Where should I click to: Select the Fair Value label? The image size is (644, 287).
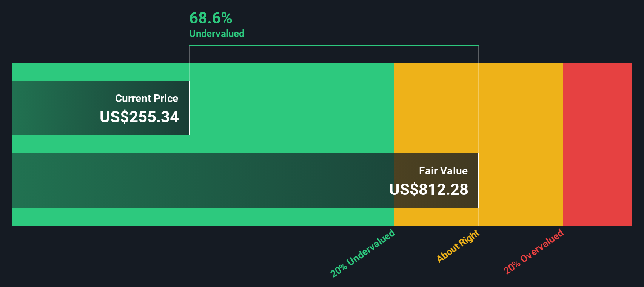point(443,171)
